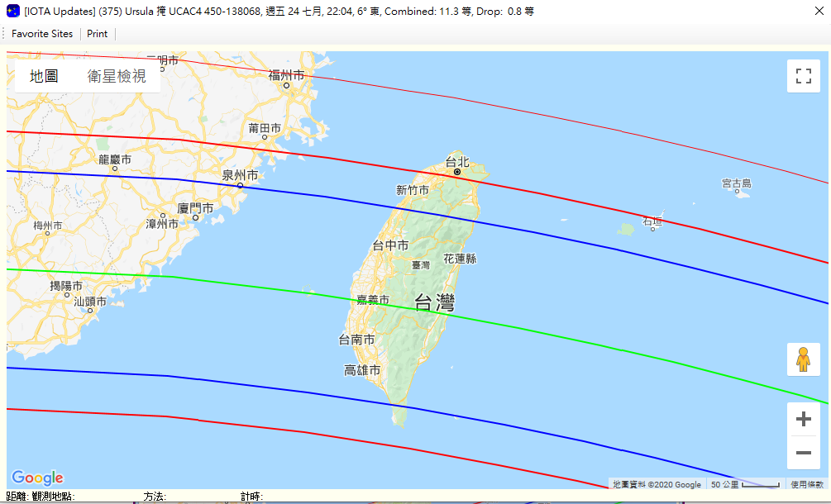
Task: Click the 高雄市 city label
Action: [362, 370]
